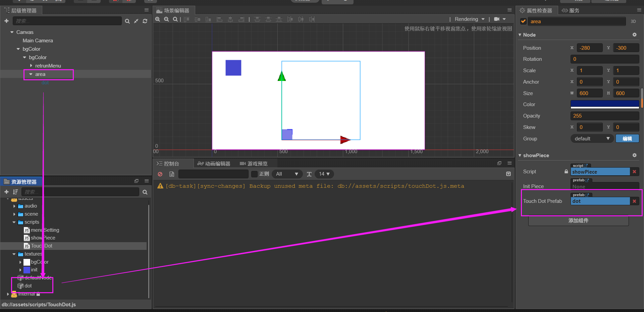Open the console log file
This screenshot has height=312, width=644.
point(172,174)
